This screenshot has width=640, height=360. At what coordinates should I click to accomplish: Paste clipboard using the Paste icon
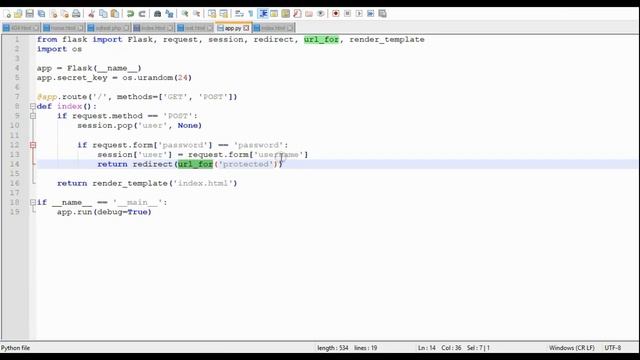point(115,14)
